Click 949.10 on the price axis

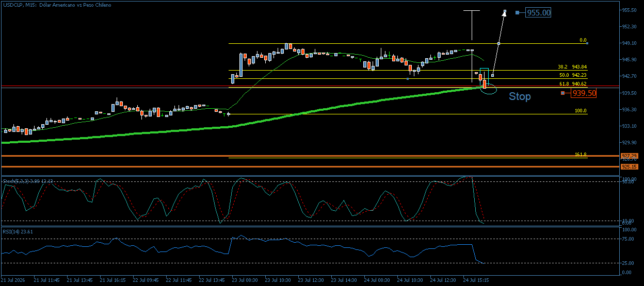(x=629, y=43)
